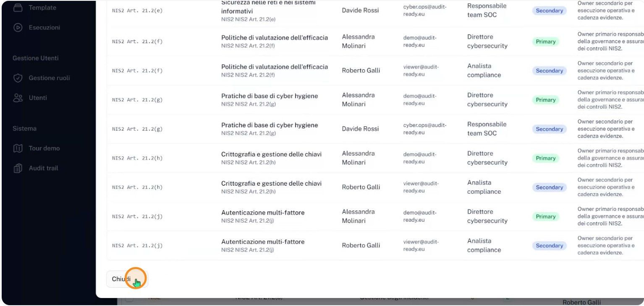Image resolution: width=644 pixels, height=306 pixels.
Task: Launch Tour demo map icon
Action: pos(18,148)
